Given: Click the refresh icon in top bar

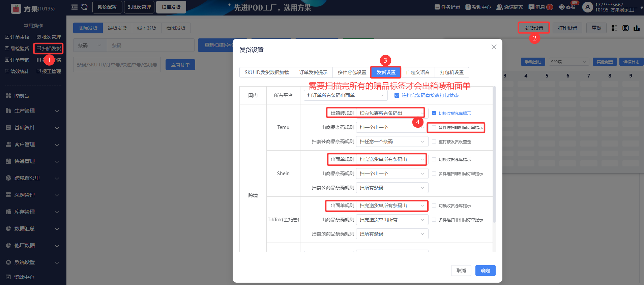Looking at the screenshot, I should tap(84, 7).
